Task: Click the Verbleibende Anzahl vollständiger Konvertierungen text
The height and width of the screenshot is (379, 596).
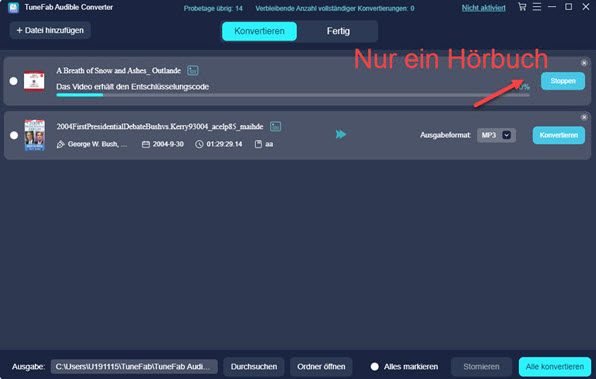Action: pyautogui.click(x=334, y=8)
